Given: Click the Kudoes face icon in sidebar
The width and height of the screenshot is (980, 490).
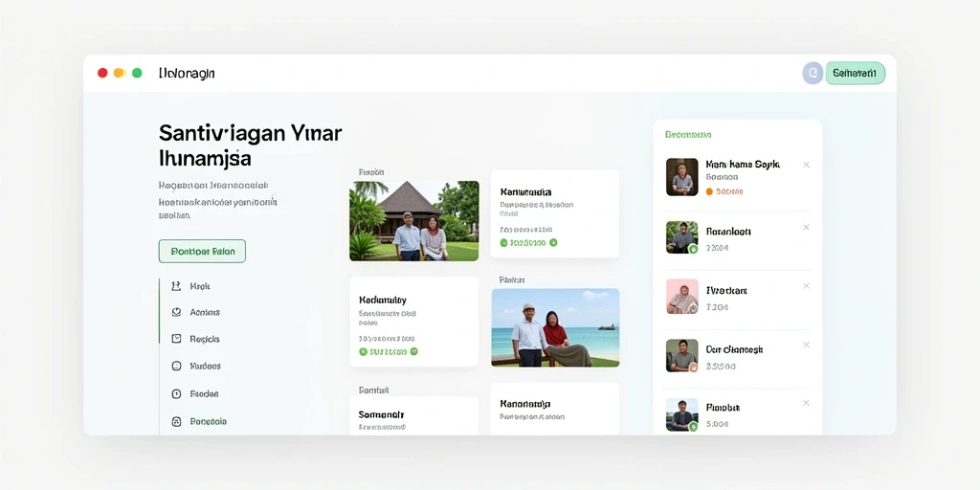Looking at the screenshot, I should [176, 367].
